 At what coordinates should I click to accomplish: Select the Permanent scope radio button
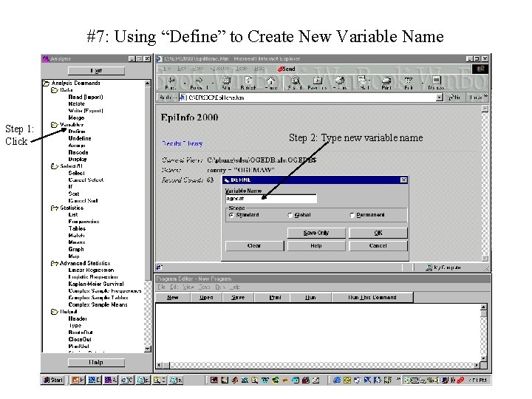pos(352,215)
